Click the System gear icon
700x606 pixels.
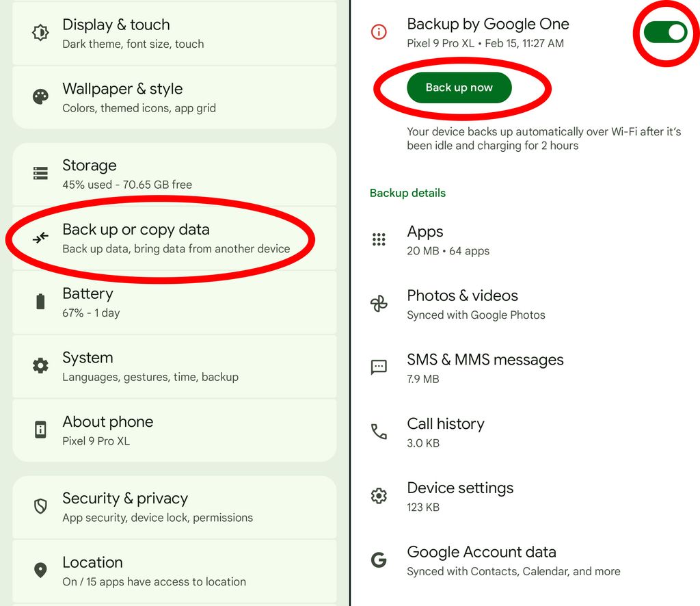(40, 365)
